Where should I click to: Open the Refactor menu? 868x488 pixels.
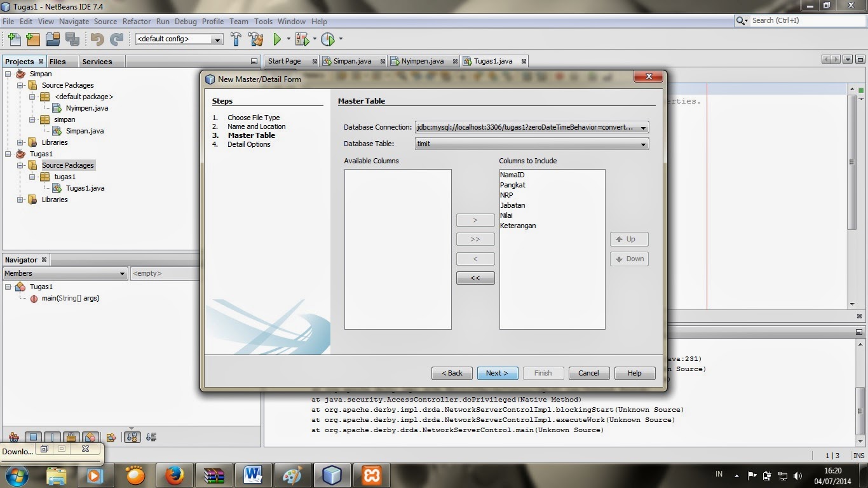pos(137,21)
